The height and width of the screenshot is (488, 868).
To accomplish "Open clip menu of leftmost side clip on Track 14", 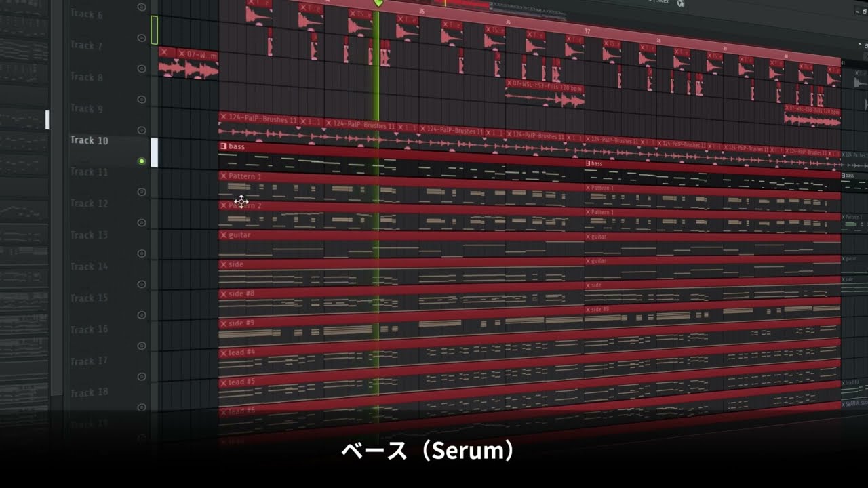I will pos(223,264).
